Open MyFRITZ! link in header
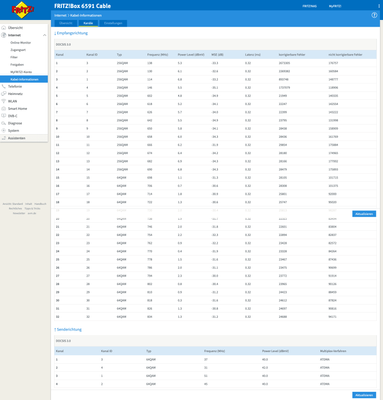This screenshot has width=383, height=400. tap(335, 6)
